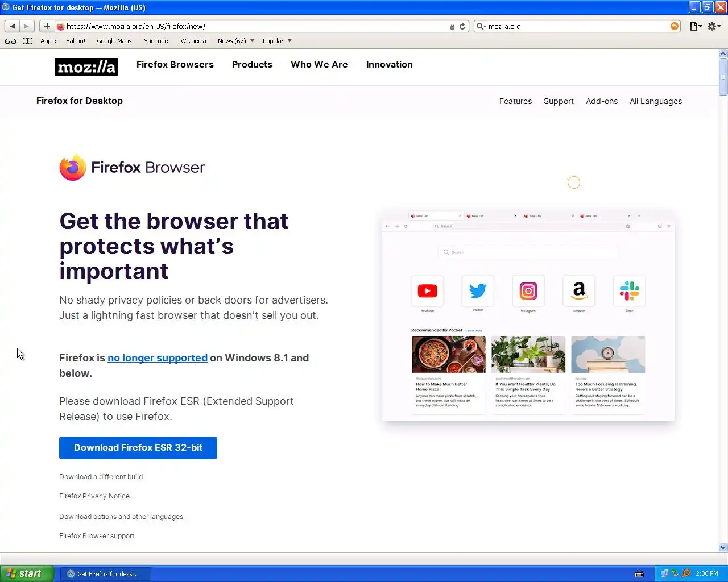Open the Apple bookmark
Screen dimensions: 728x582
tap(48, 41)
